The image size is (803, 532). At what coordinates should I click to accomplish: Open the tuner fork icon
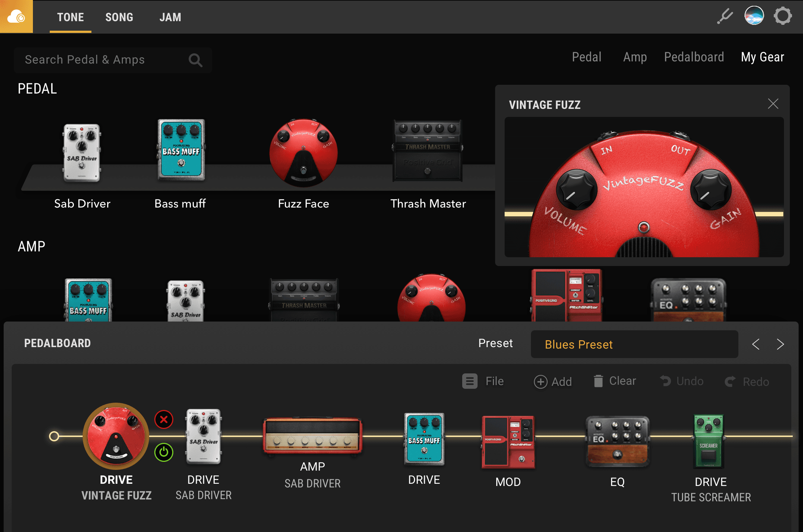(725, 16)
